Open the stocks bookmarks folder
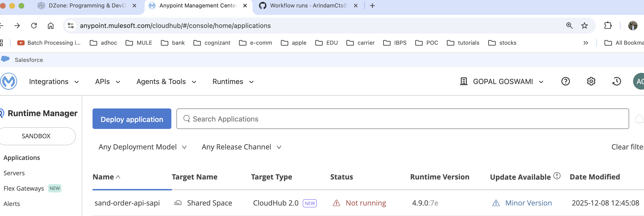 point(502,43)
